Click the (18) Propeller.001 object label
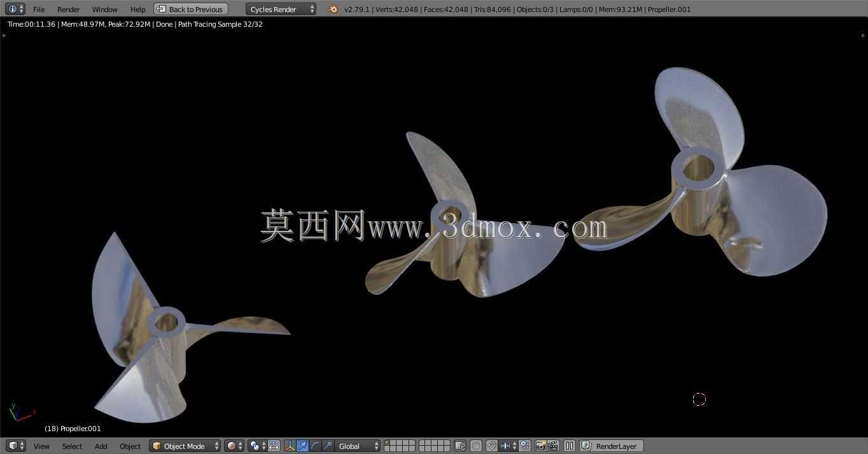868x454 pixels. coord(73,429)
